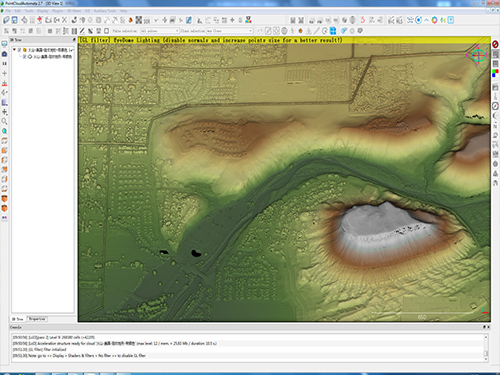Open the Class selection dropdown
The height and width of the screenshot is (375, 500).
[229, 31]
